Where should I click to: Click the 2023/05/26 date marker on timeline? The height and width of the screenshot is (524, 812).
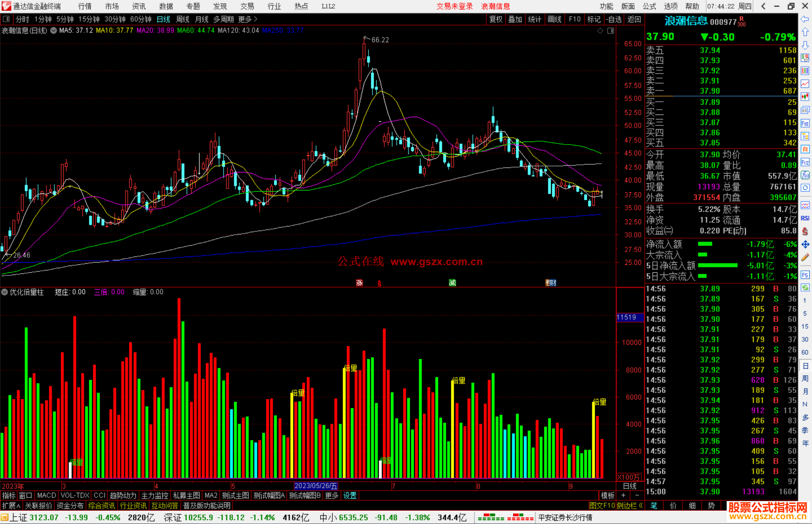[x=316, y=486]
